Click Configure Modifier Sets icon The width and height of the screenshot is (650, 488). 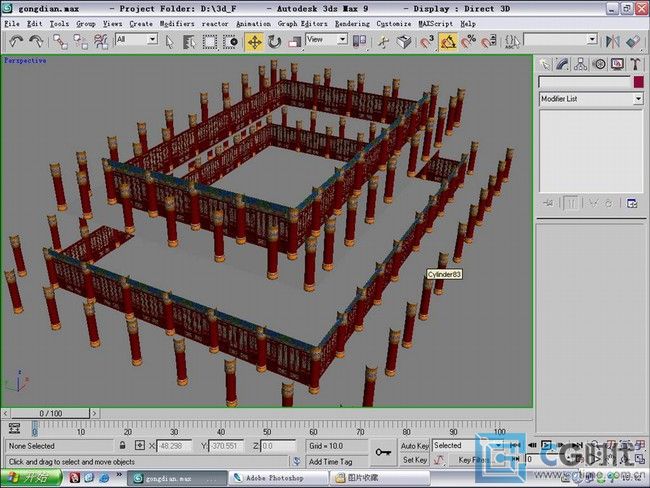632,203
